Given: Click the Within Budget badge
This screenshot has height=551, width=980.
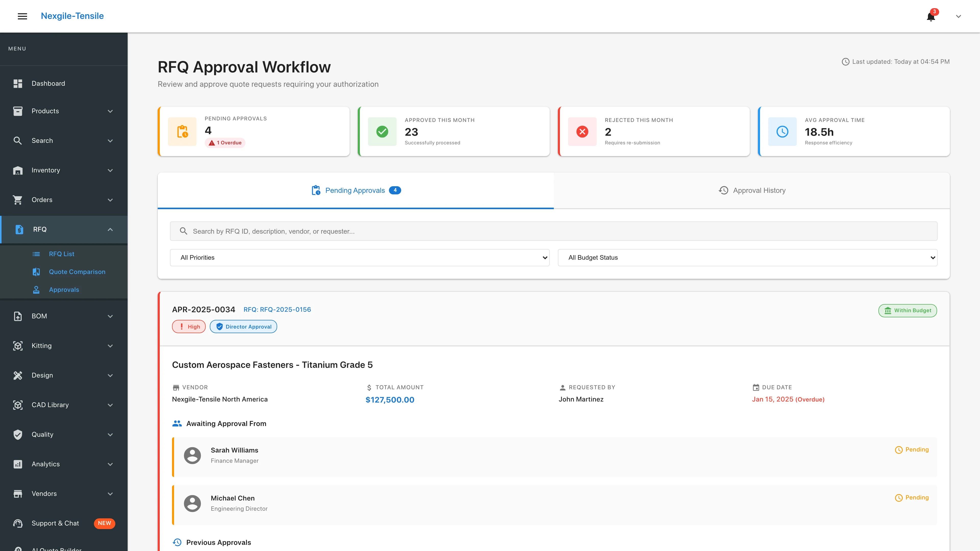Looking at the screenshot, I should pos(907,310).
